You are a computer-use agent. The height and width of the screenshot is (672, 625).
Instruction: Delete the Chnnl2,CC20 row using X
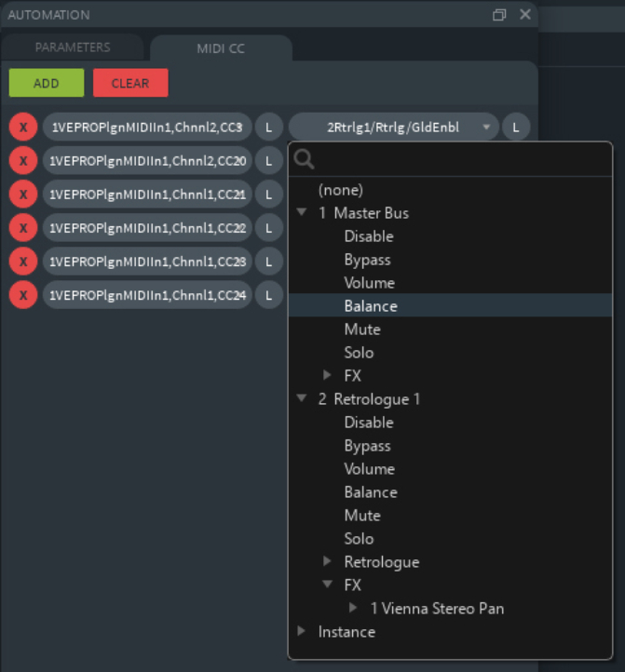[23, 161]
